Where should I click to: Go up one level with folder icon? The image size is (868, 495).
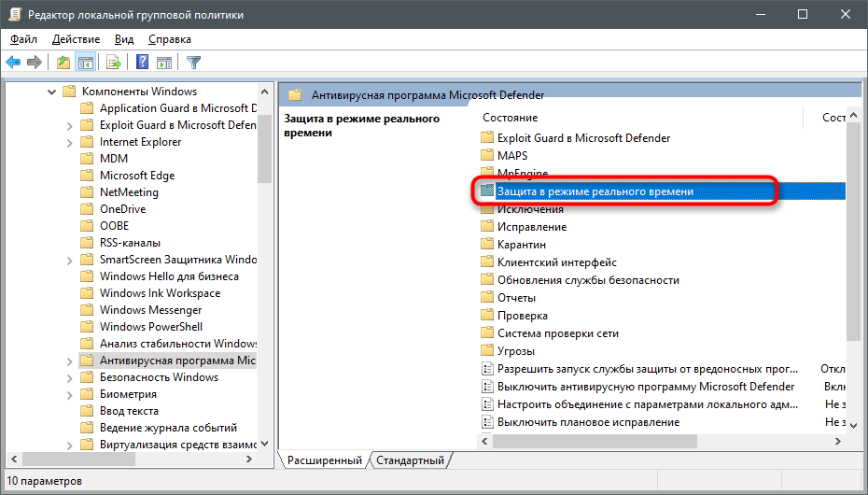[x=63, y=63]
